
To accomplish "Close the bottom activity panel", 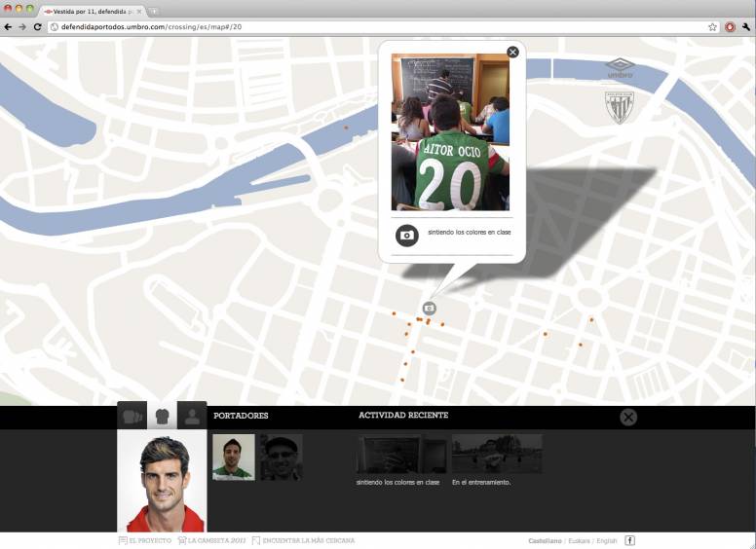I will coord(628,417).
